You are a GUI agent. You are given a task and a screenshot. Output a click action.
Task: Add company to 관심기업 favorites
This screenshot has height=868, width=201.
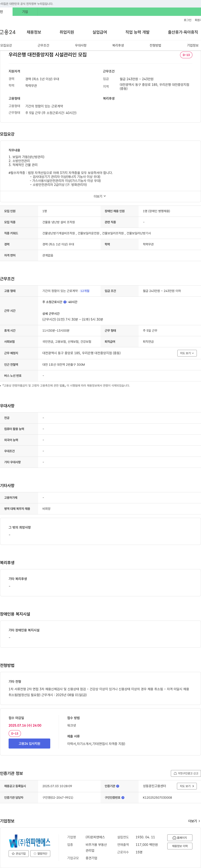pyautogui.click(x=19, y=854)
